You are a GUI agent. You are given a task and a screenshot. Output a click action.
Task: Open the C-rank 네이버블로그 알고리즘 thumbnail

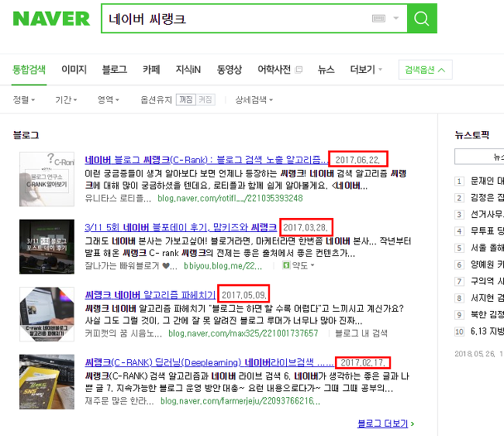pyautogui.click(x=47, y=314)
